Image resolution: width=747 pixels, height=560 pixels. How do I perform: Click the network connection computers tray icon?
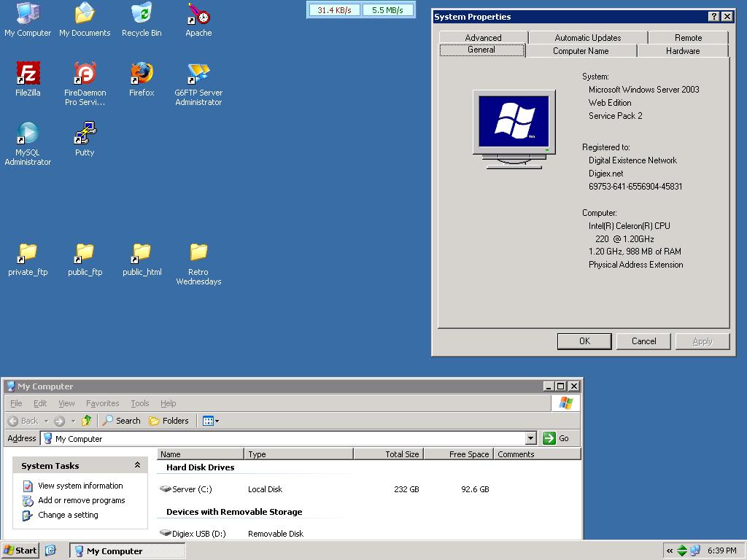[x=695, y=551]
